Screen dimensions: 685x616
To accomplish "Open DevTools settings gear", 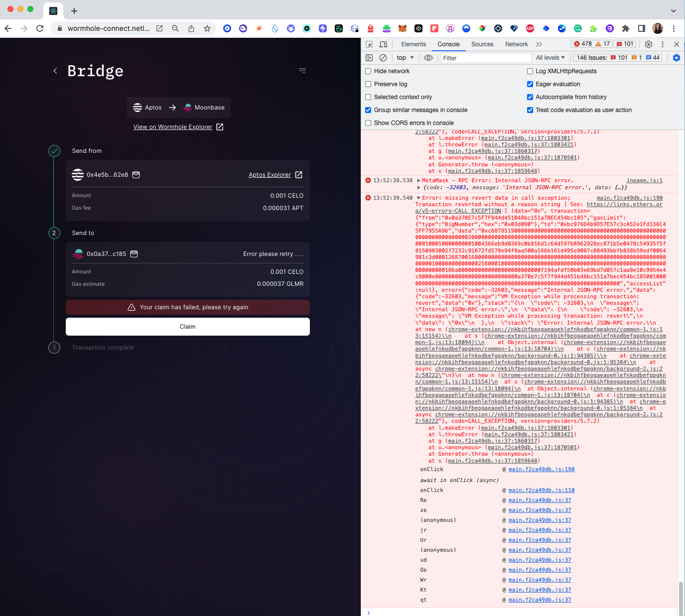I will (x=648, y=44).
